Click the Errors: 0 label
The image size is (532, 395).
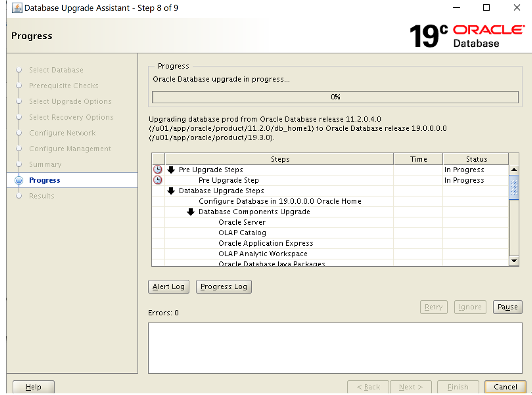[x=163, y=313]
